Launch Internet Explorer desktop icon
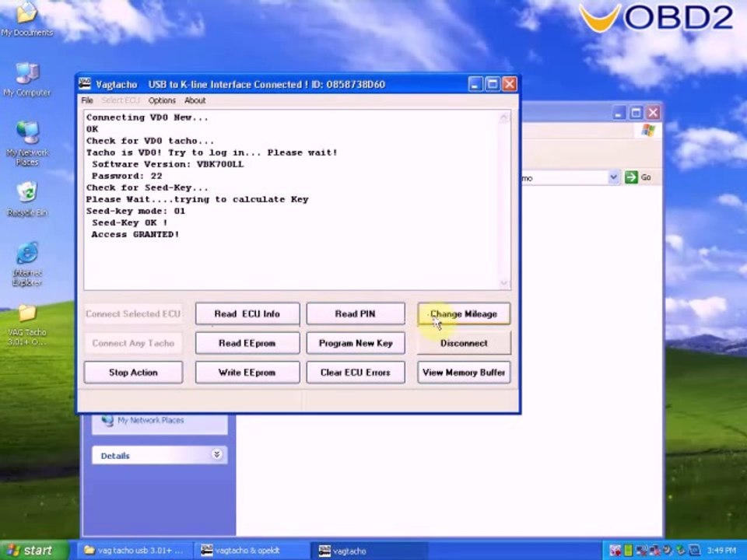The image size is (747, 560). [x=27, y=264]
